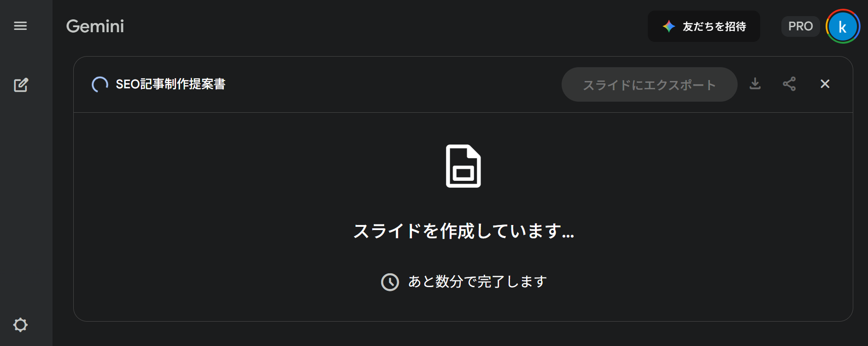Click あと数分で完了します message

click(477, 282)
